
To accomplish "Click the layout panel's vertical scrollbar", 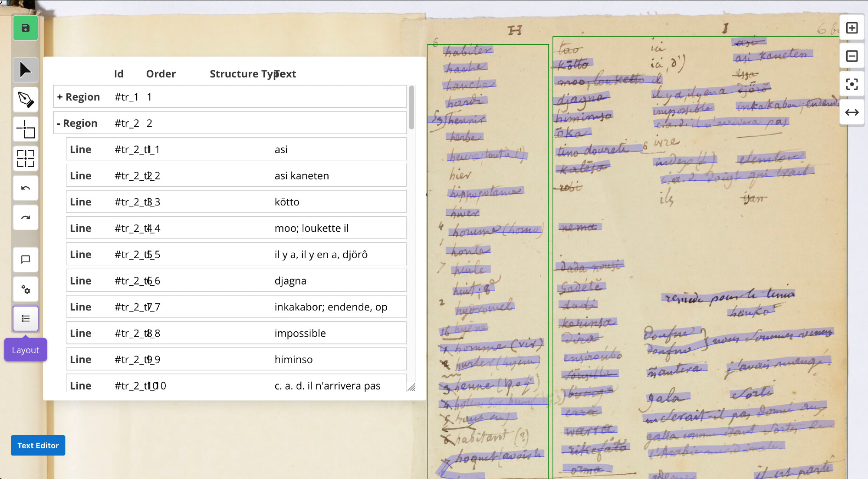I will click(x=411, y=108).
